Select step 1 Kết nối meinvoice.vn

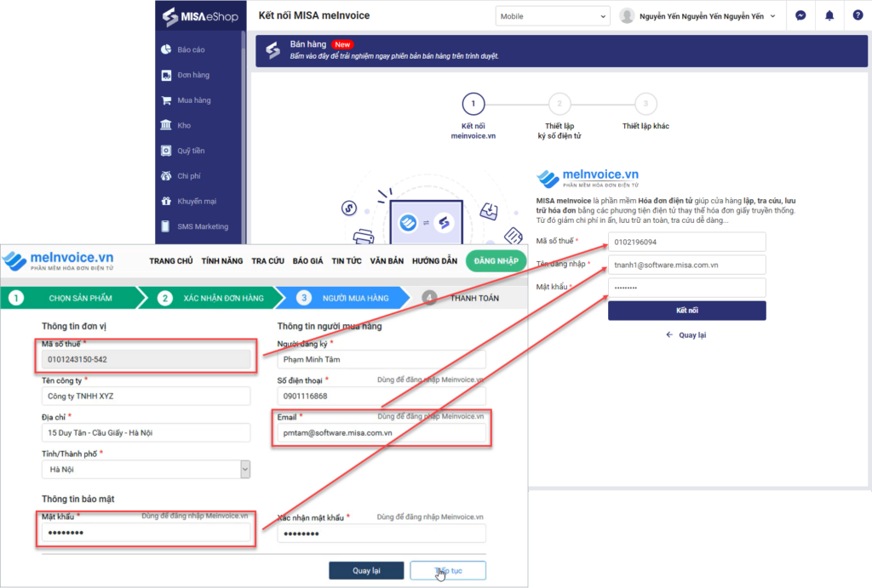tap(473, 104)
